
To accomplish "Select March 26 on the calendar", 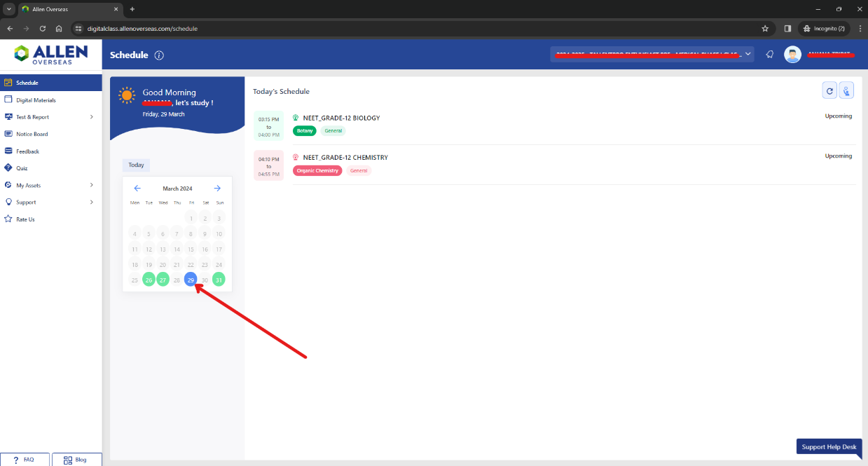I will [149, 280].
